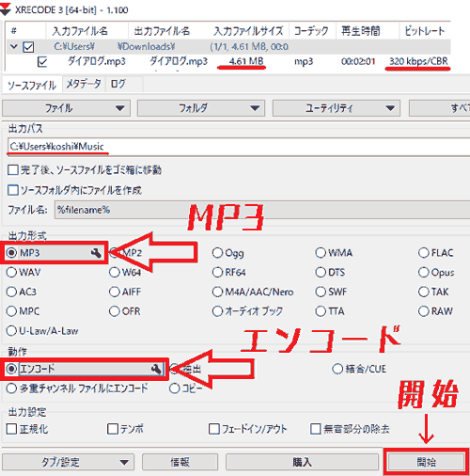Select W64 output format
Viewport: 470px width, 476px height.
point(115,272)
